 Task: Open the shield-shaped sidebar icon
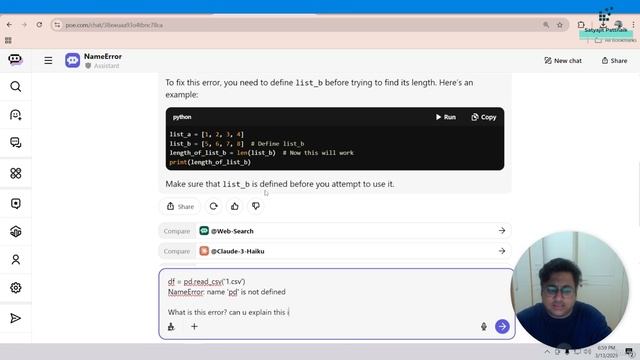(16, 204)
